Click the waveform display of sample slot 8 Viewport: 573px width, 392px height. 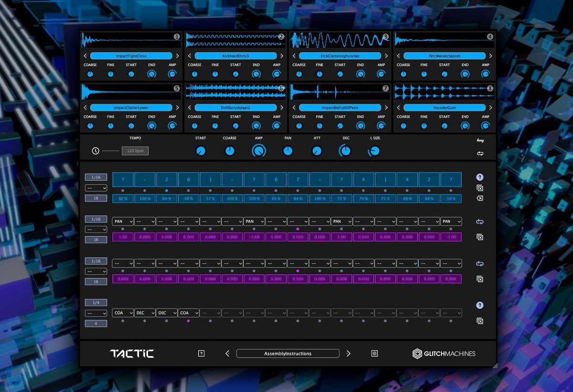(445, 92)
